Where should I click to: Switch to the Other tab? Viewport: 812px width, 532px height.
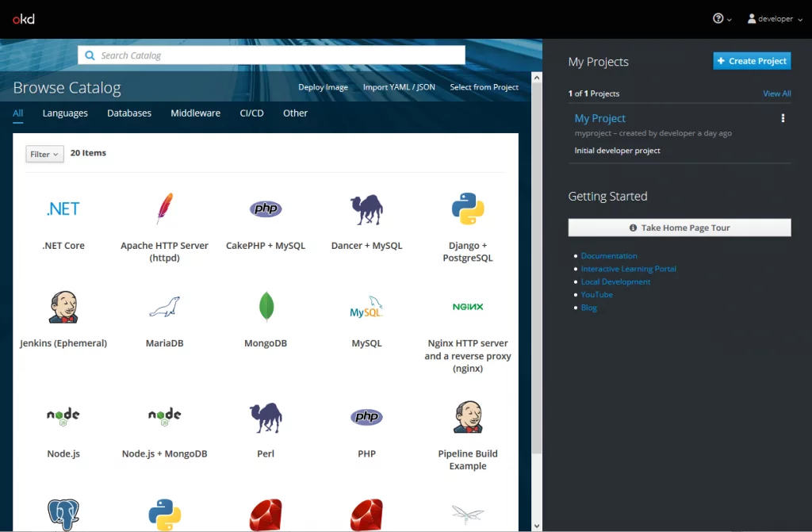tap(295, 113)
